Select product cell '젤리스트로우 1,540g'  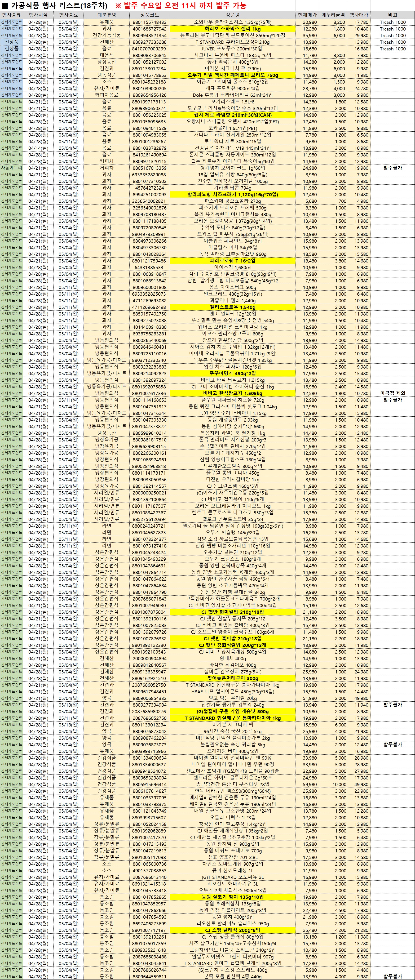point(233,307)
